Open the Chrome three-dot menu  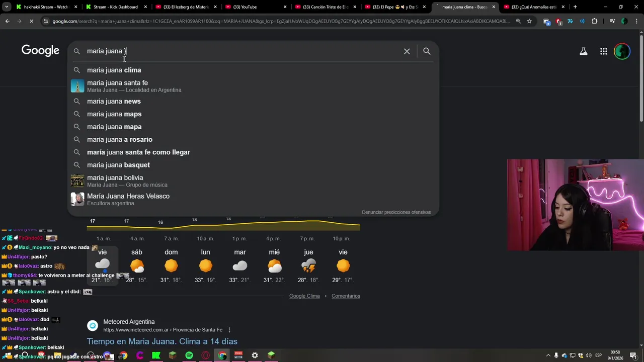pyautogui.click(x=636, y=21)
